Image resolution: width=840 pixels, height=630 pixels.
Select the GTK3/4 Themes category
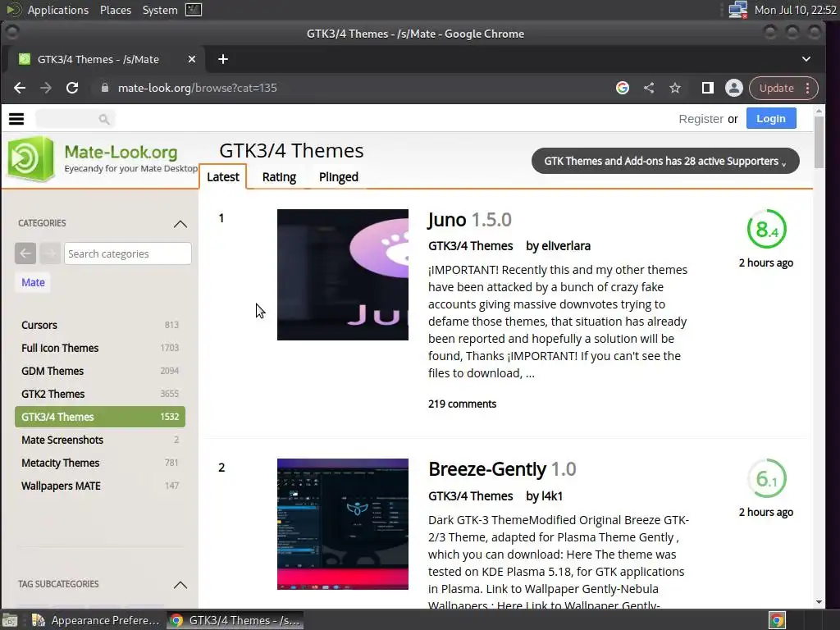pos(100,417)
